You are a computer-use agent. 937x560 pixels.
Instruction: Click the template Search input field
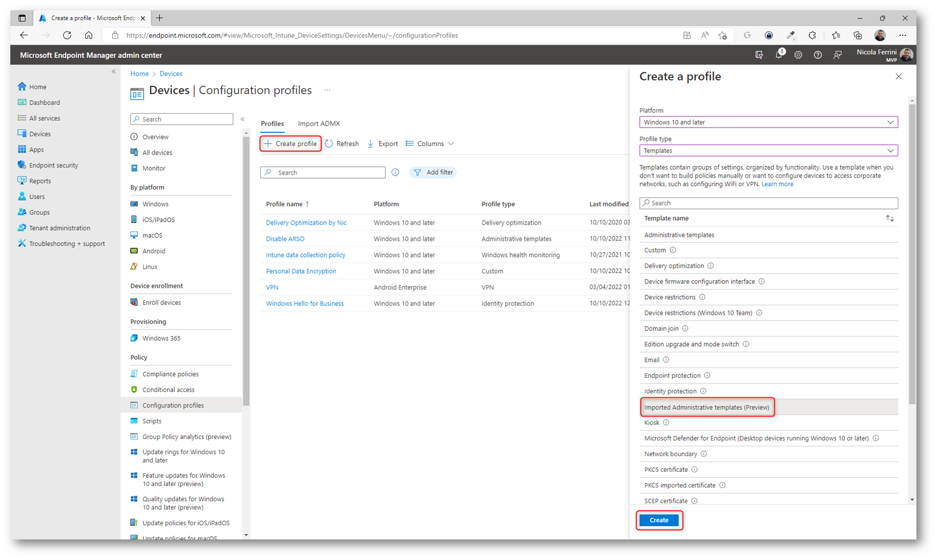point(768,203)
